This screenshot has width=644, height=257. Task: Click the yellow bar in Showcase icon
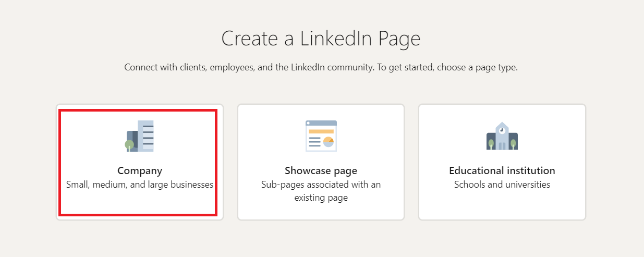[321, 131]
